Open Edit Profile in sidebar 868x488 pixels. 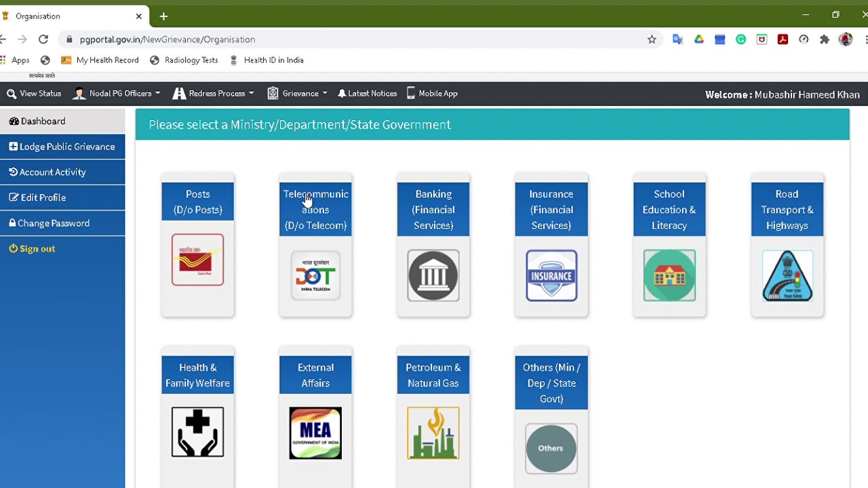coord(62,197)
